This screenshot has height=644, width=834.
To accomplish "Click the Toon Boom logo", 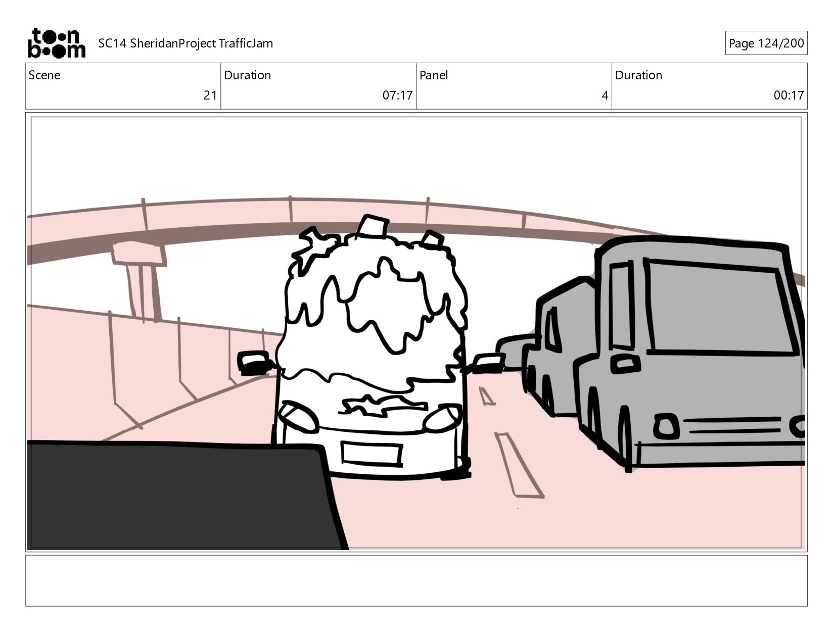I will pyautogui.click(x=56, y=43).
